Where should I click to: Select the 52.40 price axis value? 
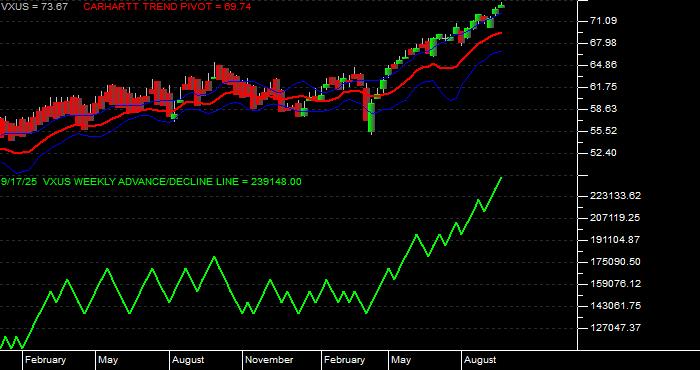coord(603,153)
